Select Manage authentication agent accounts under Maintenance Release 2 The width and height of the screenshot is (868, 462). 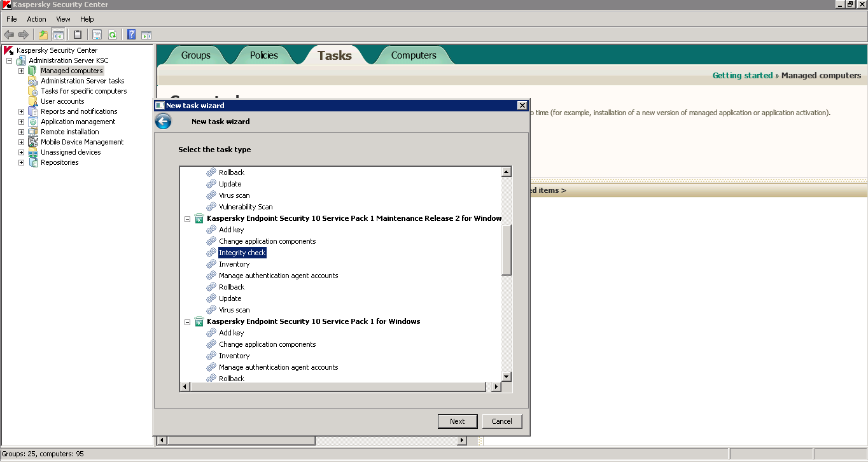coord(279,276)
